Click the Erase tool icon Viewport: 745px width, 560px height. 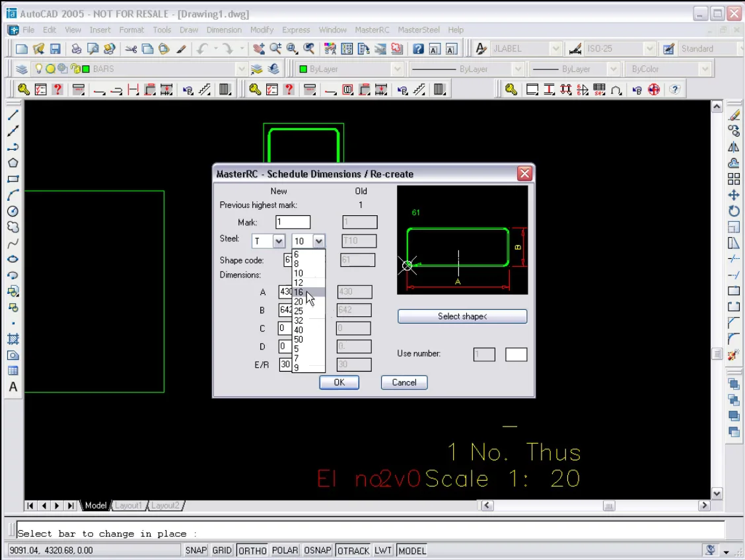click(x=733, y=116)
